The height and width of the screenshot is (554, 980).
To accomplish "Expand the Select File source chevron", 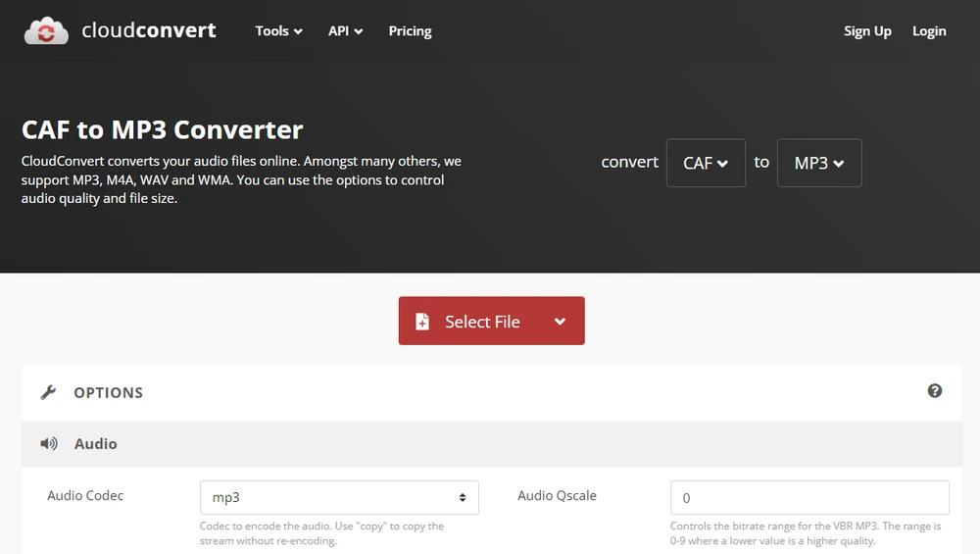I will point(560,322).
